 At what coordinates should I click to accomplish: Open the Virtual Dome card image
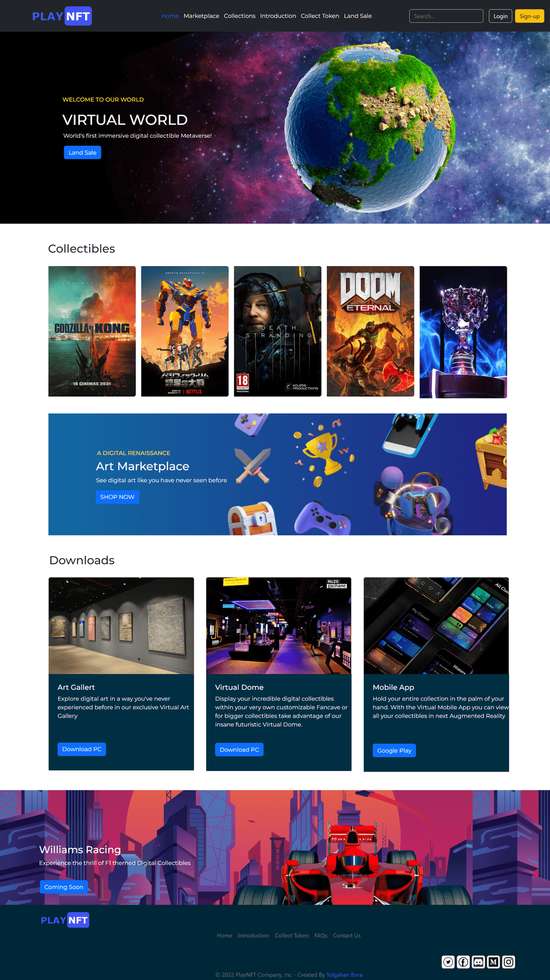pyautogui.click(x=279, y=626)
